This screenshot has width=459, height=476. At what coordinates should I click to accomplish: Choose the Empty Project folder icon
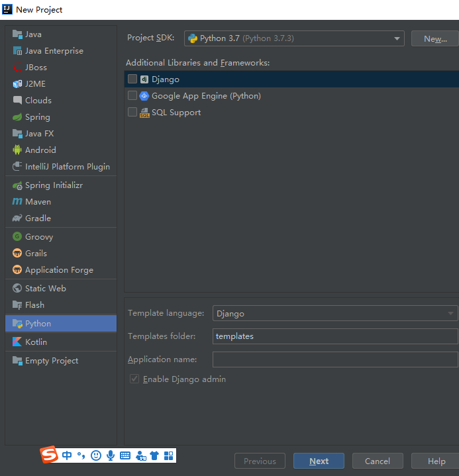pos(17,361)
